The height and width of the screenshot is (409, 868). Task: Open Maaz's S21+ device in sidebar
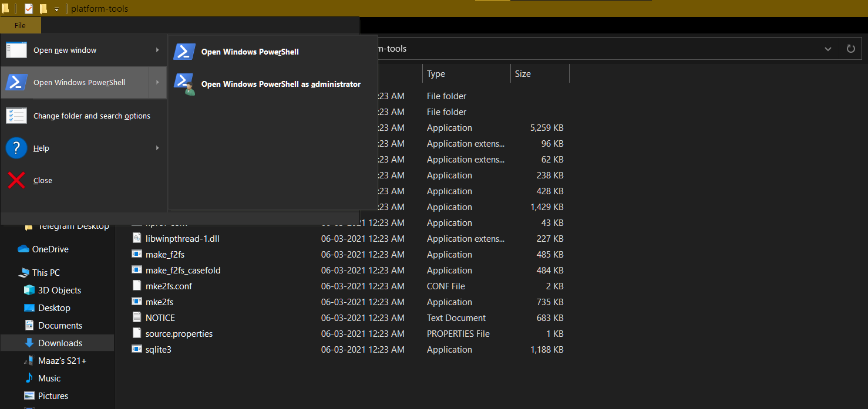click(x=62, y=361)
